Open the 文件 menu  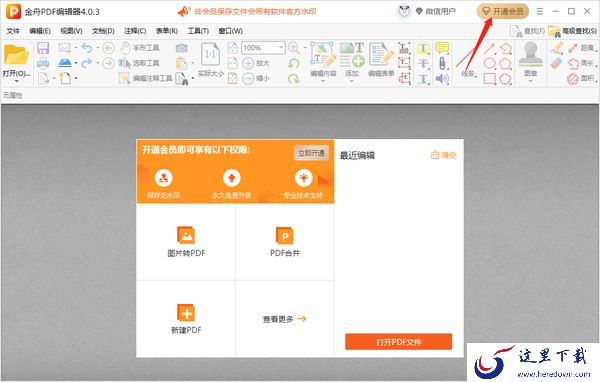tap(13, 31)
